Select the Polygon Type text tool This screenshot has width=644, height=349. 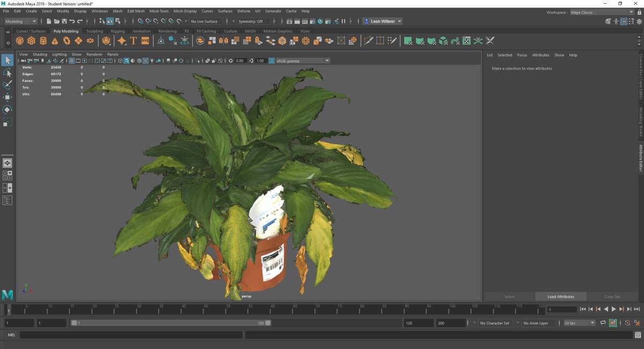pos(134,41)
